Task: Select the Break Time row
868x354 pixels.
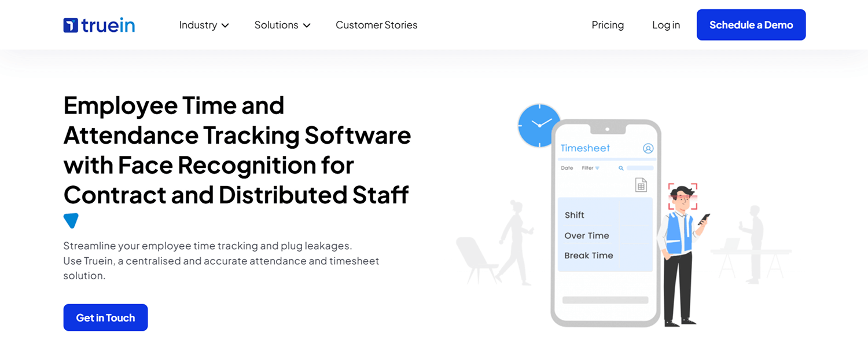Action: [x=605, y=256]
